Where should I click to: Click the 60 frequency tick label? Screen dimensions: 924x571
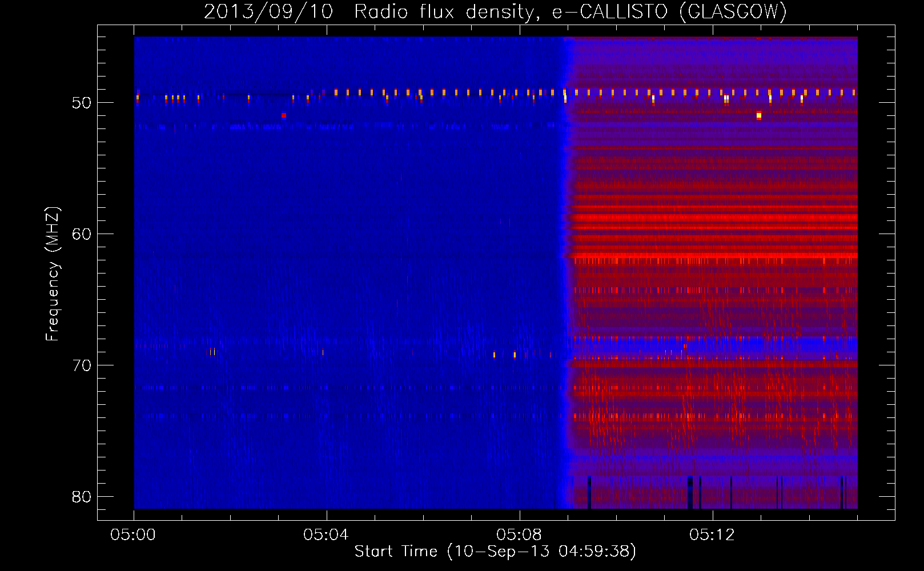[82, 234]
